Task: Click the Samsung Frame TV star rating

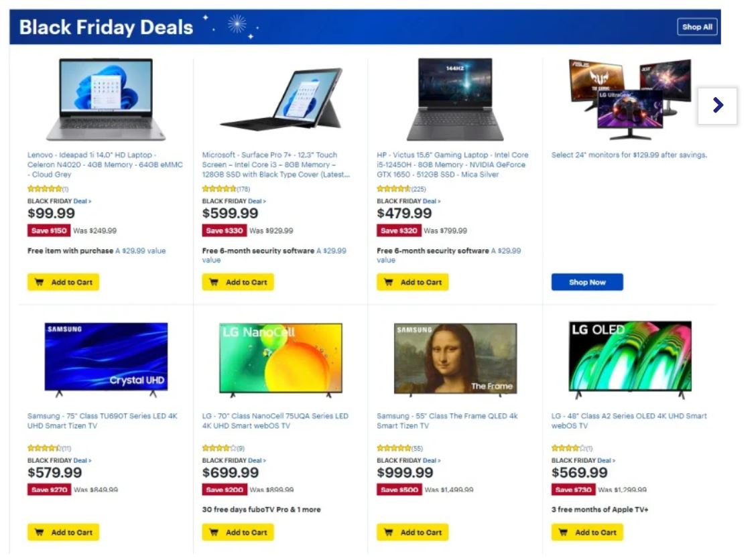Action: click(394, 448)
